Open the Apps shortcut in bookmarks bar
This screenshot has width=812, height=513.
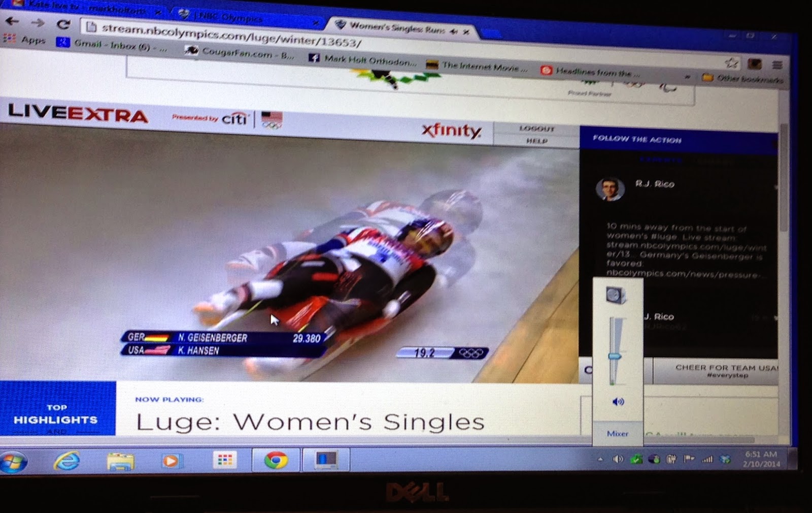(x=24, y=39)
